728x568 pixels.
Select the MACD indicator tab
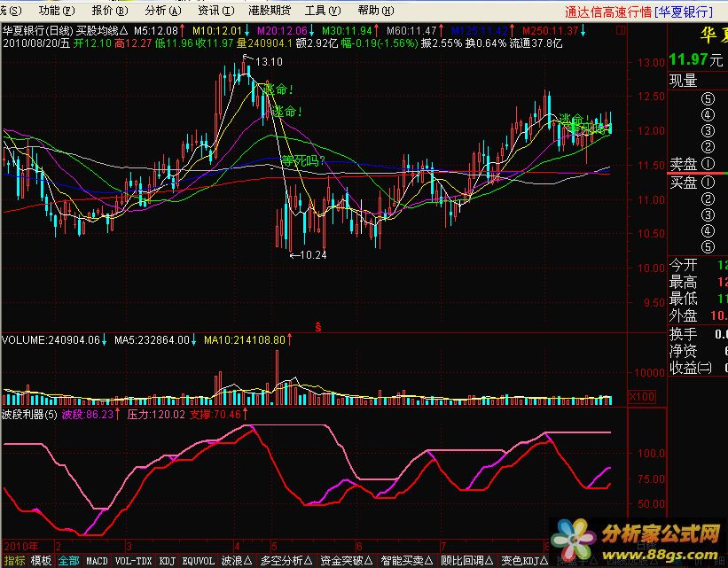coord(97,561)
